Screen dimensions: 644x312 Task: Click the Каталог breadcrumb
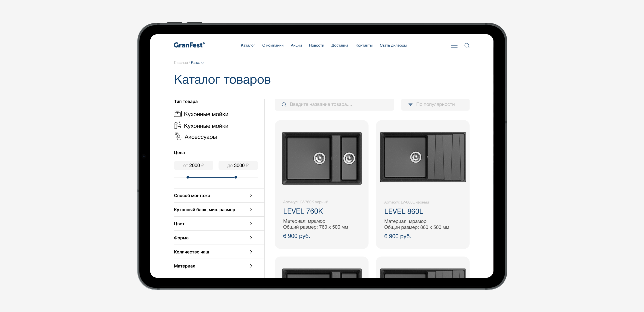pos(198,63)
